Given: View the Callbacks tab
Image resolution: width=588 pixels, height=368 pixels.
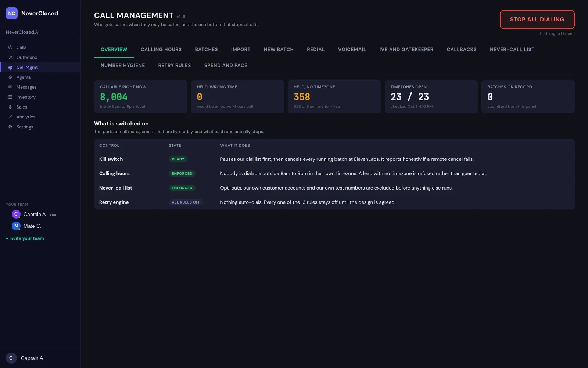Looking at the screenshot, I should 462,50.
